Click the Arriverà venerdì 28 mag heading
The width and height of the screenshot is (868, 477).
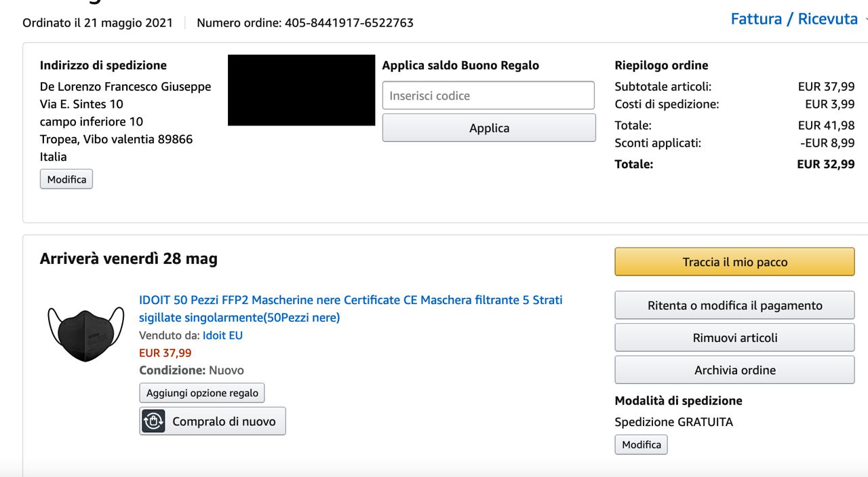click(129, 259)
